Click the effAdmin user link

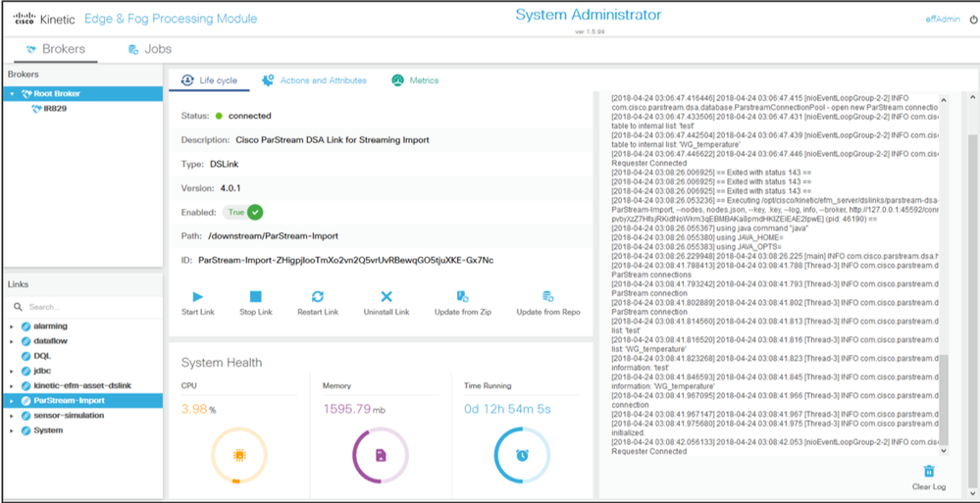click(942, 20)
